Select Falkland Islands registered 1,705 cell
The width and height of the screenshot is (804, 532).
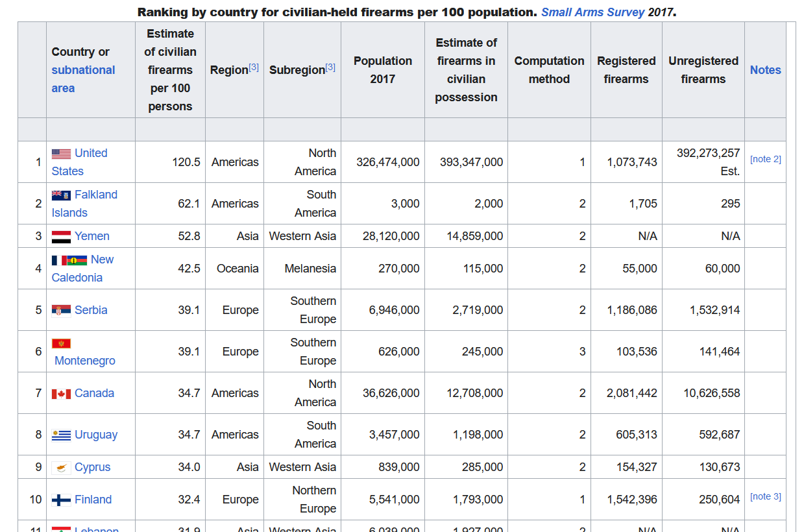[626, 204]
